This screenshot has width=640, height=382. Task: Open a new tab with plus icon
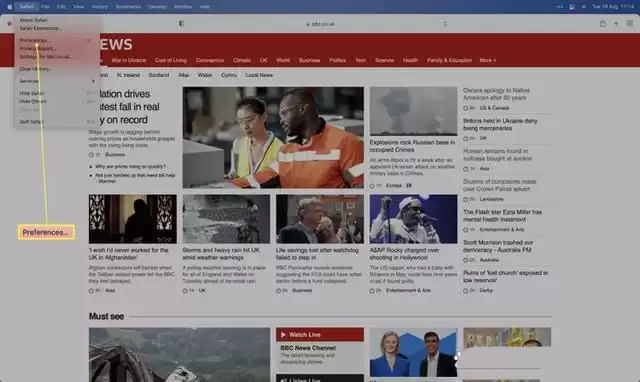pos(616,24)
